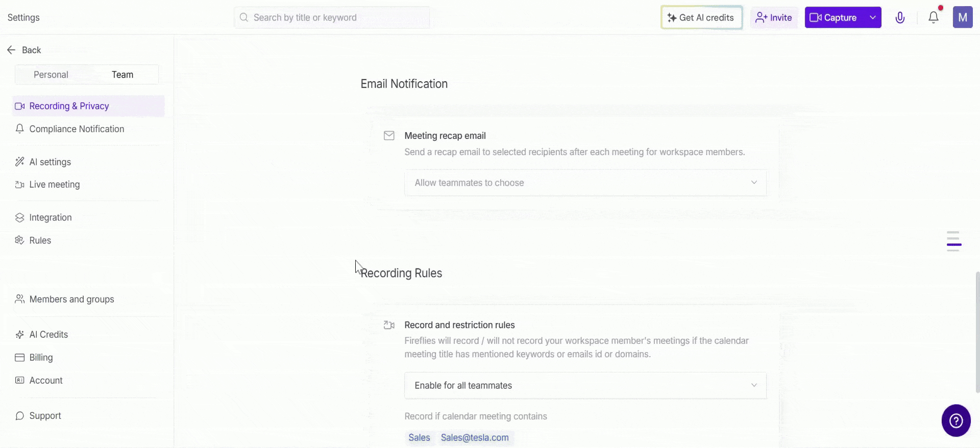Image resolution: width=980 pixels, height=448 pixels.
Task: Open Compliance Notification settings
Action: [77, 129]
